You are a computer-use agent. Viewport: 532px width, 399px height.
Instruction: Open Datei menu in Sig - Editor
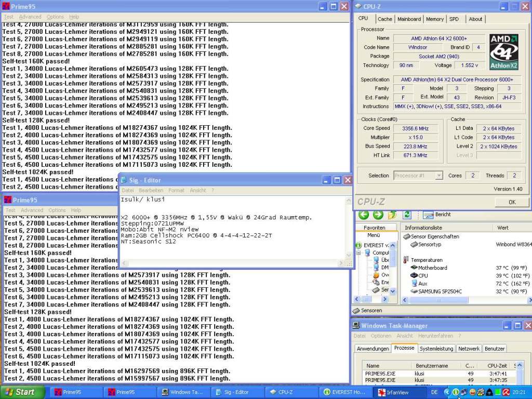128,190
